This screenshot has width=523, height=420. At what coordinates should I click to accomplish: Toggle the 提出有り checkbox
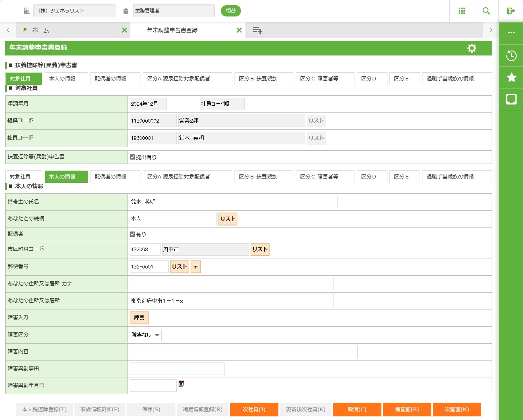133,157
